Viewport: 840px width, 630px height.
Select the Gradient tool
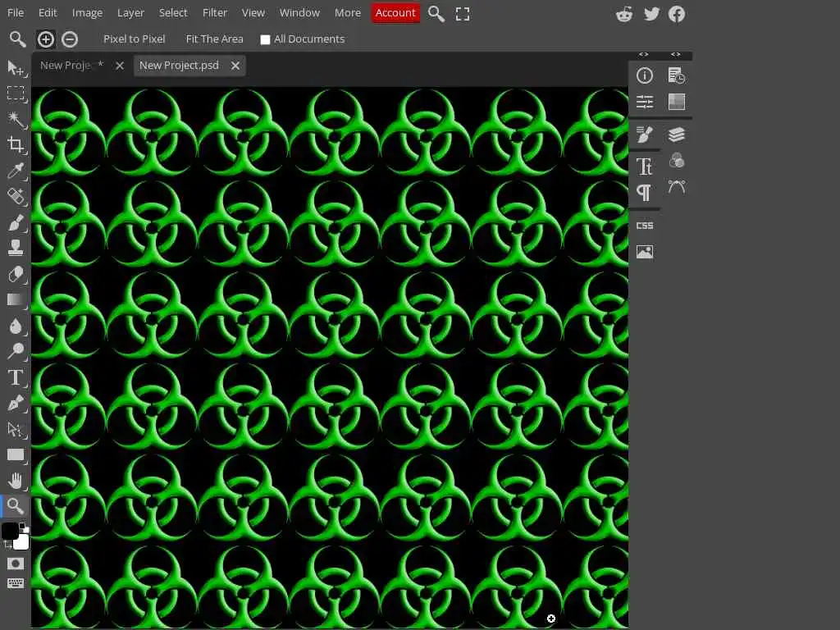[15, 299]
